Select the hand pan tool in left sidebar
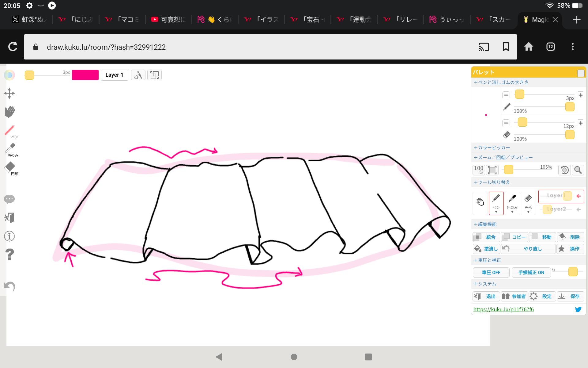Image resolution: width=588 pixels, height=368 pixels. [x=9, y=112]
